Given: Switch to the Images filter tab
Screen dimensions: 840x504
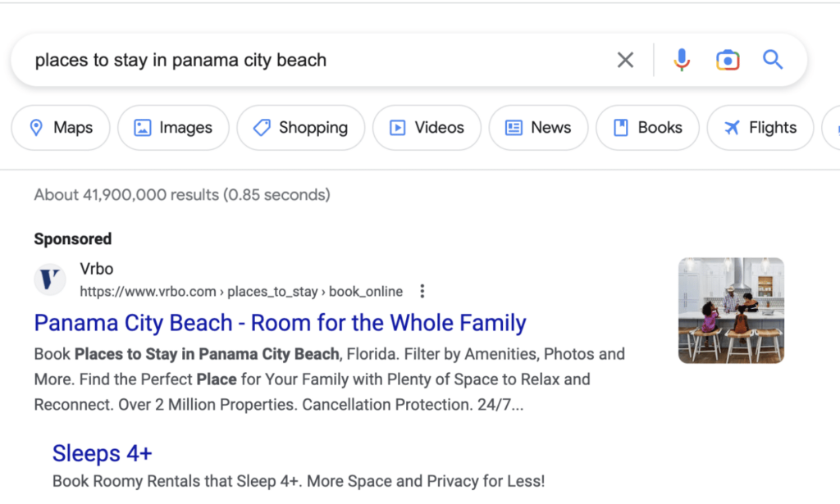Looking at the screenshot, I should pyautogui.click(x=173, y=127).
